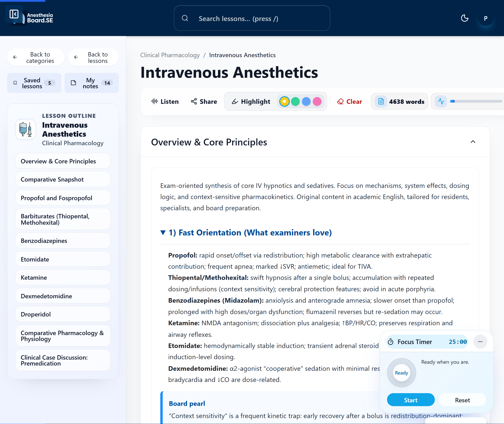Clear highlights with the eraser icon
This screenshot has width=504, height=424.
[x=340, y=101]
